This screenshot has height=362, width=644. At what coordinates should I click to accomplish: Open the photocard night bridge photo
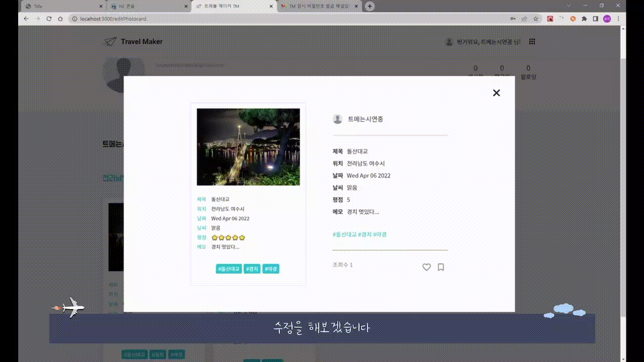click(x=248, y=147)
